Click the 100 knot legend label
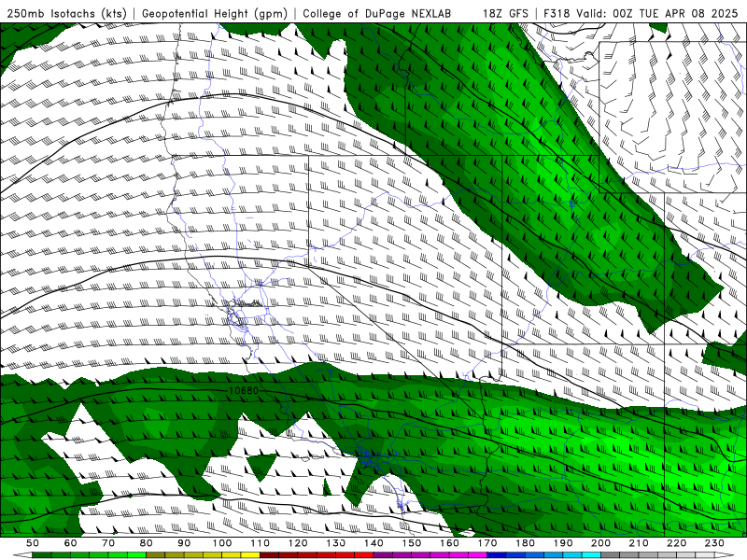 click(222, 543)
